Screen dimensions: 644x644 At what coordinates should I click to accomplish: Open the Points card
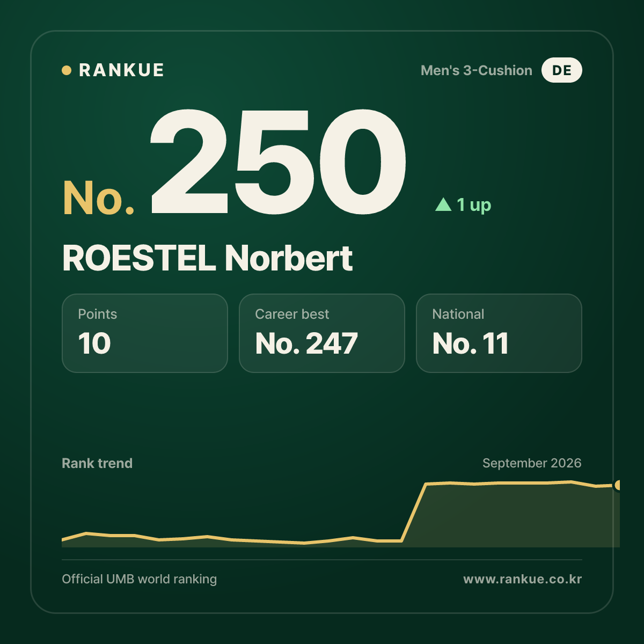(x=145, y=333)
